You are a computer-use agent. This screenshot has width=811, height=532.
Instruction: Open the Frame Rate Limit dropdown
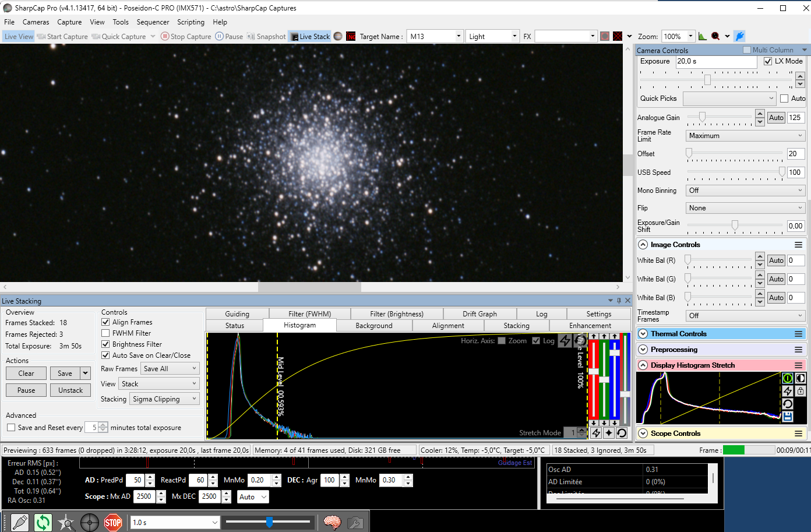tap(745, 135)
